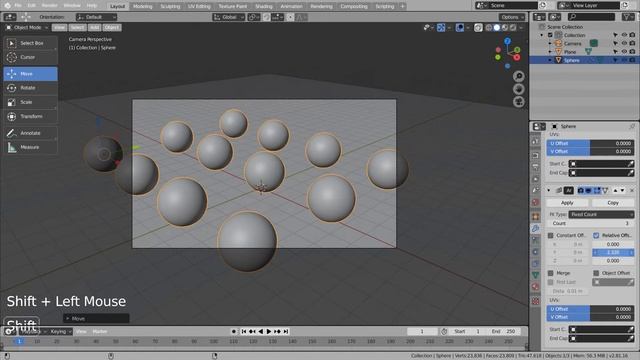Toggle X-ray view icon in header
Screen dimensions: 640x360
478,28
